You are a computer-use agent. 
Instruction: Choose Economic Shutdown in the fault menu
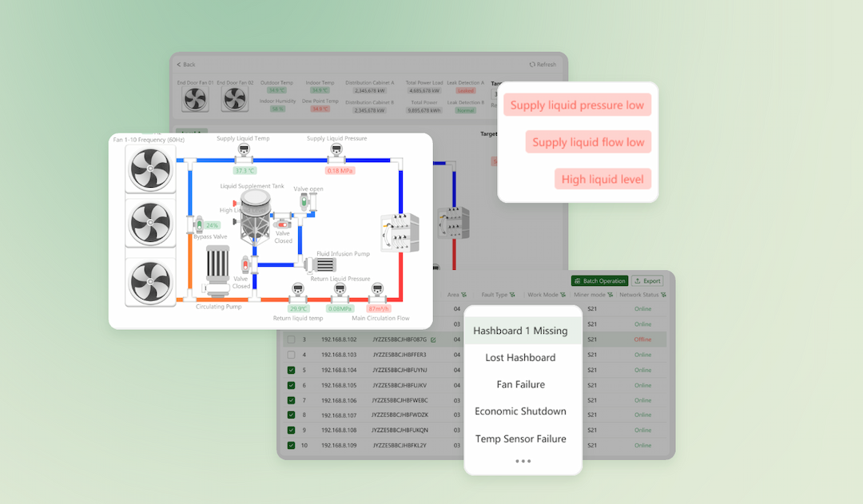522,411
